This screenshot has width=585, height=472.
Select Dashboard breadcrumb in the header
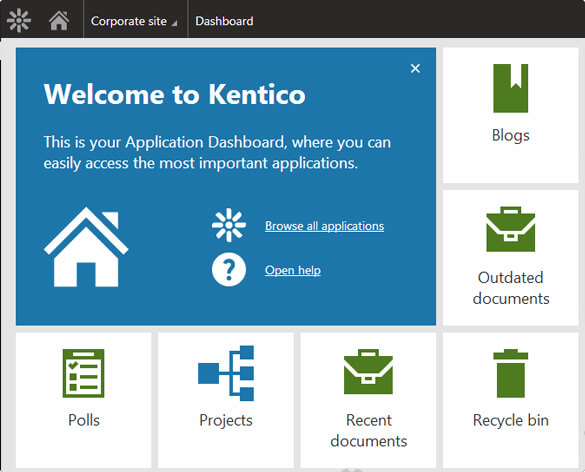pos(224,21)
